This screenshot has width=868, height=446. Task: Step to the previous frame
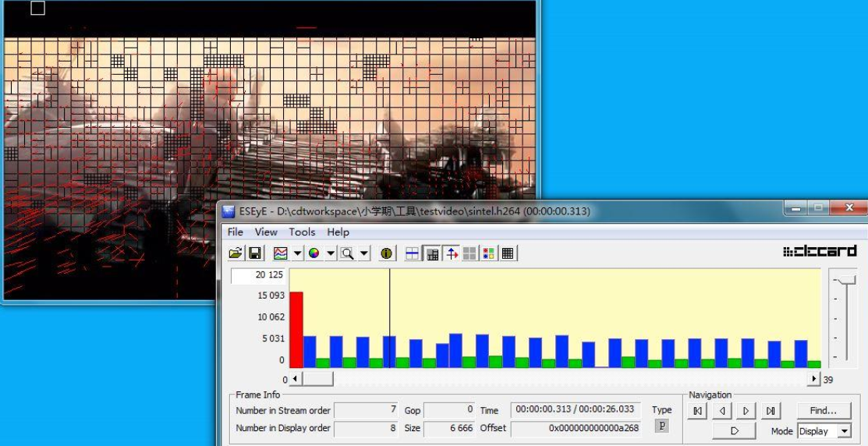pos(722,411)
